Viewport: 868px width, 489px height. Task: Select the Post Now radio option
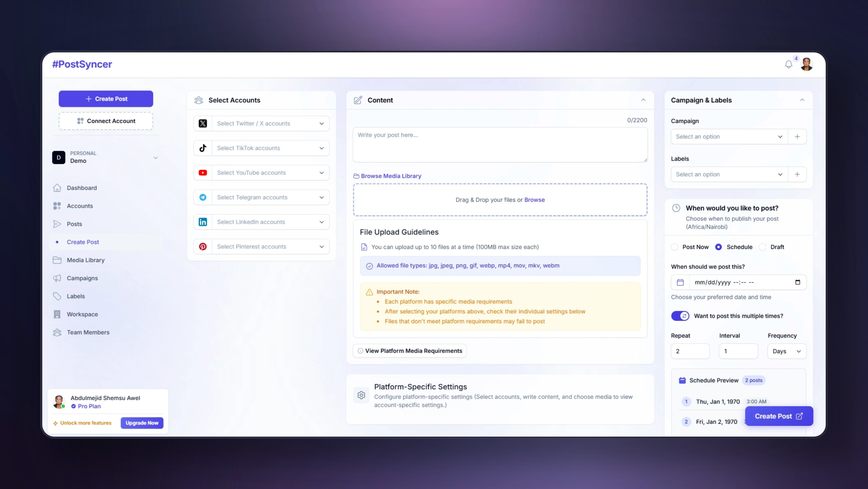[675, 247]
